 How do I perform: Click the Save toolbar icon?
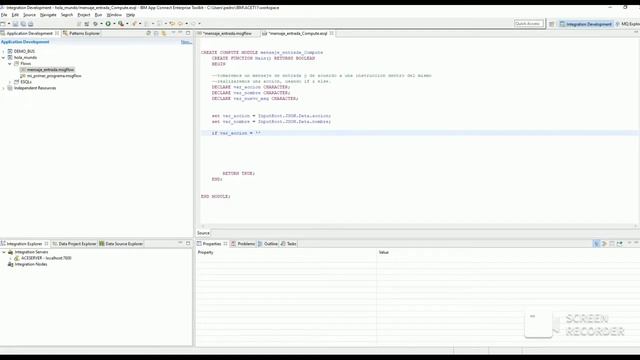16,24
